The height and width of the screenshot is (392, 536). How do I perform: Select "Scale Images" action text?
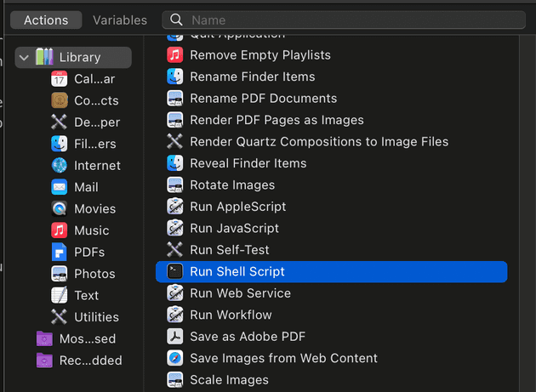click(229, 380)
